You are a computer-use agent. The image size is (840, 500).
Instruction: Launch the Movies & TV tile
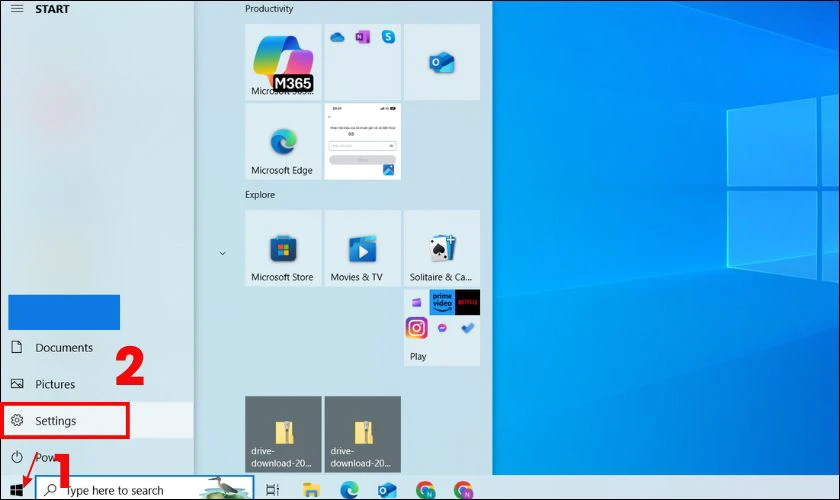click(363, 248)
